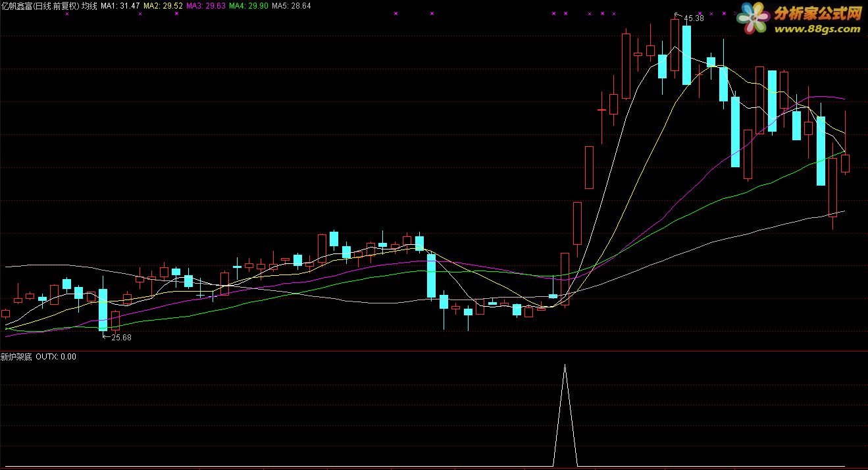Click the peak of the OUTX signal spike
This screenshot has width=868, height=470.
tap(565, 364)
